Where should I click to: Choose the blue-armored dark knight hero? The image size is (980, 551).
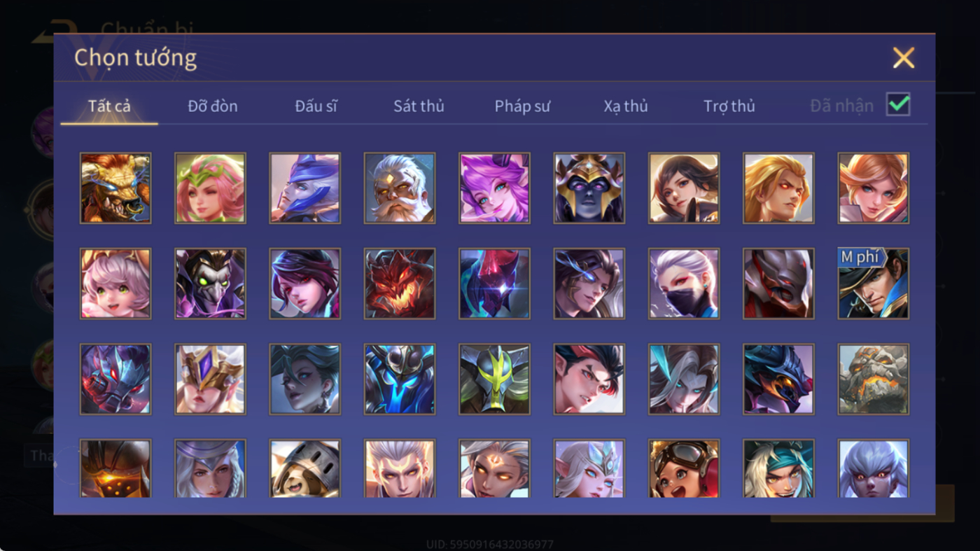tap(400, 379)
